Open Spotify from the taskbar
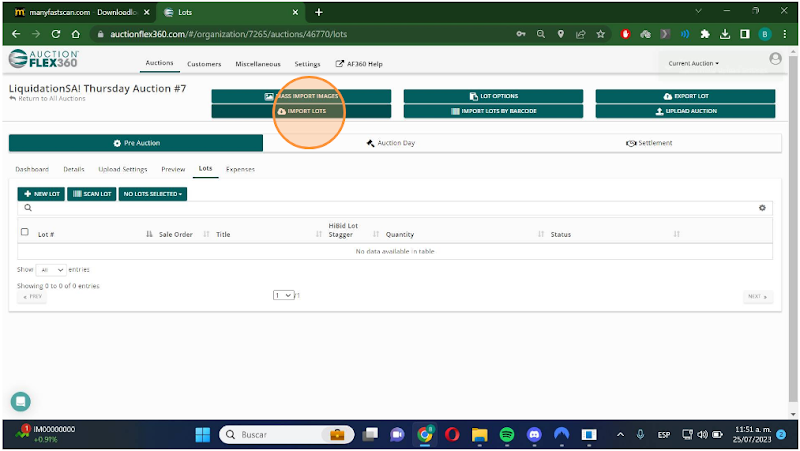This screenshot has height=451, width=800. click(x=506, y=435)
